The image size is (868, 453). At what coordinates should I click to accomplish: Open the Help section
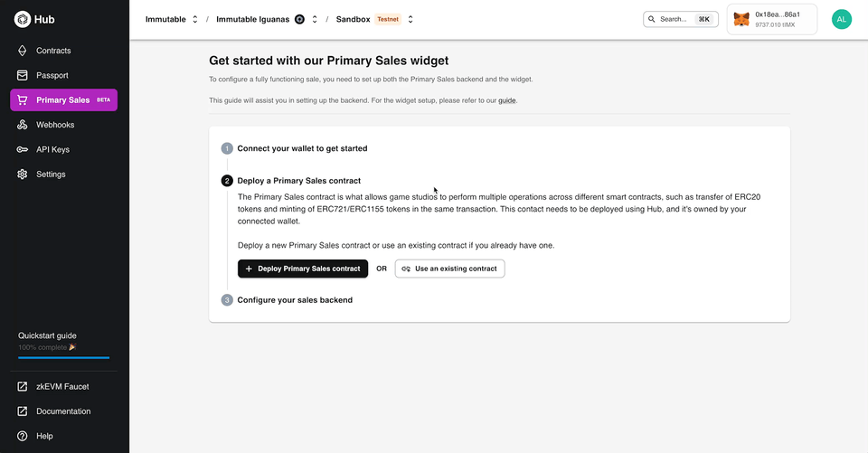[44, 436]
